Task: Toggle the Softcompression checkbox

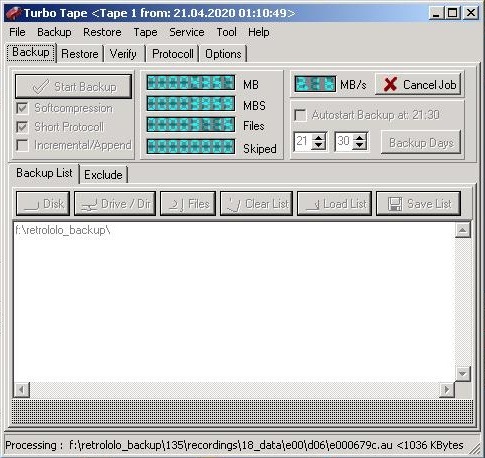Action: [22, 108]
